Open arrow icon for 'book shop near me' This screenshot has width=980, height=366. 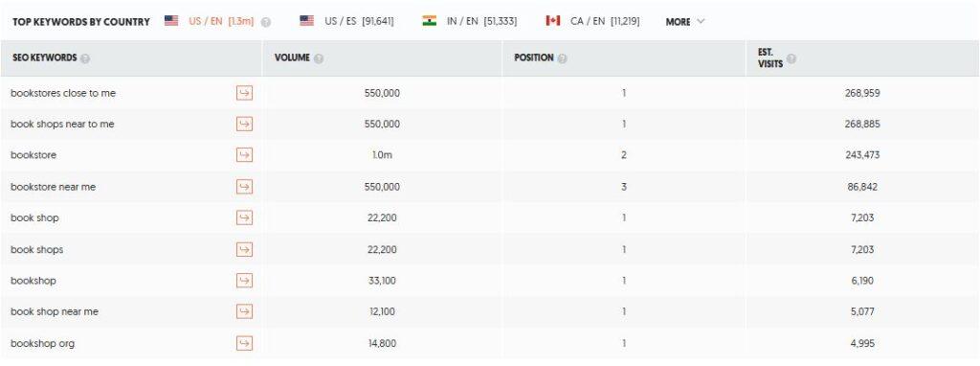[244, 311]
